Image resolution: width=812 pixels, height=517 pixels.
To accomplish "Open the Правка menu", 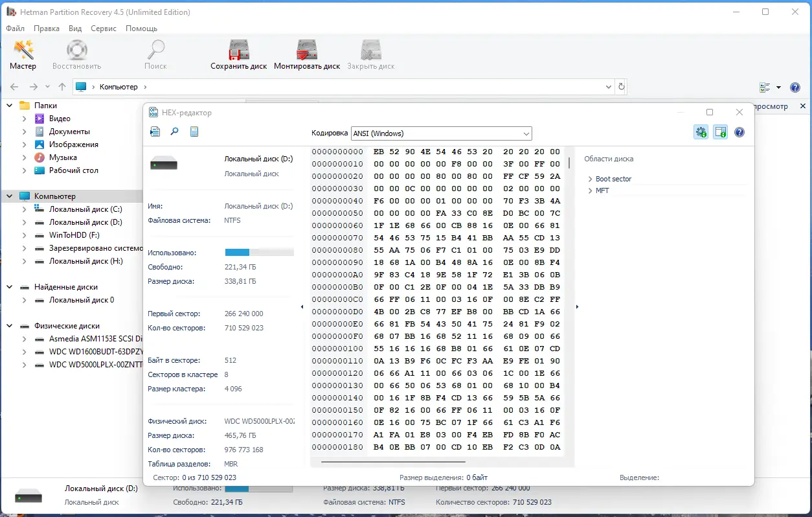I will (x=47, y=29).
